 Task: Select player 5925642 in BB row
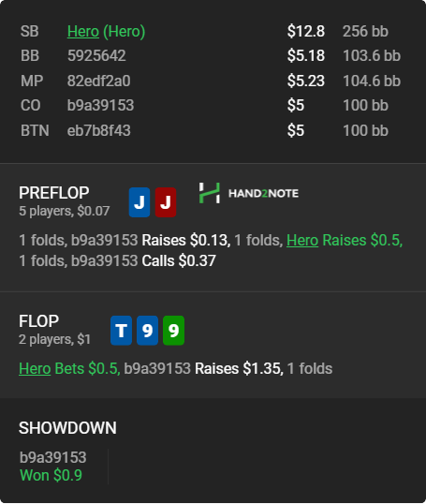(x=96, y=55)
